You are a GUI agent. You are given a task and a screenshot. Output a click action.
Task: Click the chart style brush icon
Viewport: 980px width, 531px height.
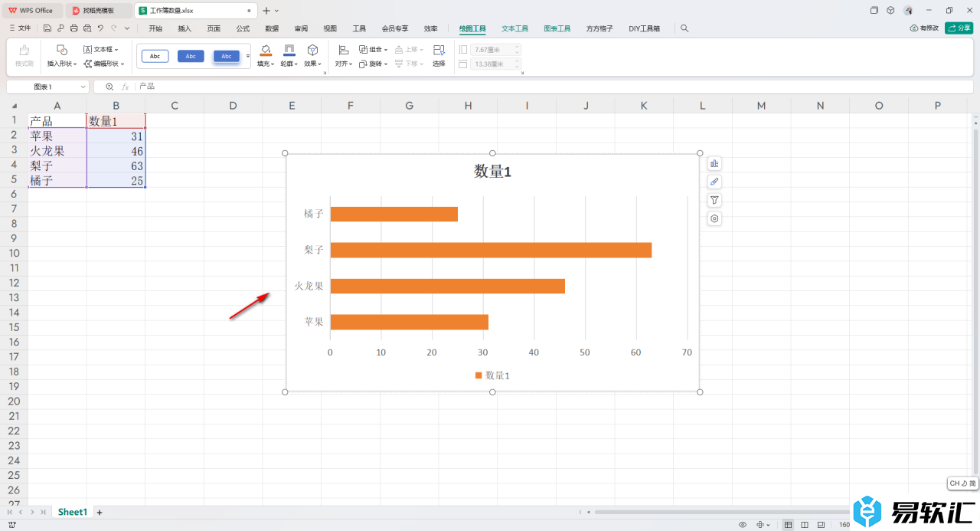click(x=714, y=182)
